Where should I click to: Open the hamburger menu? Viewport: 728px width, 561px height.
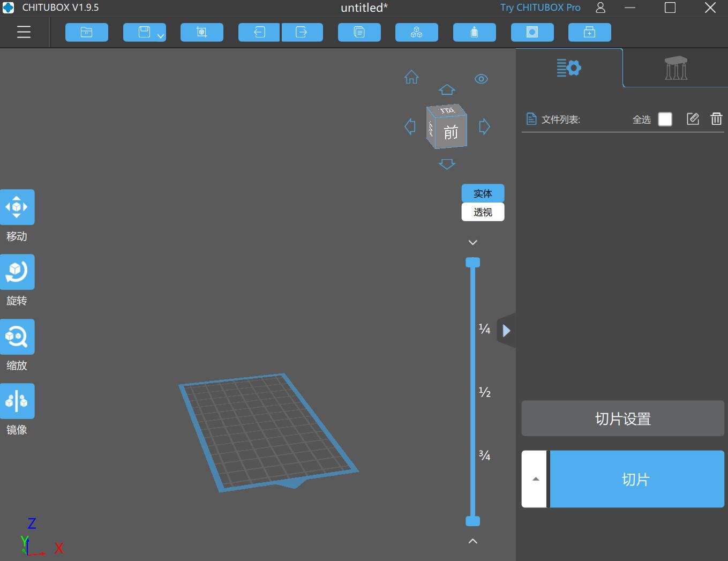(x=23, y=32)
